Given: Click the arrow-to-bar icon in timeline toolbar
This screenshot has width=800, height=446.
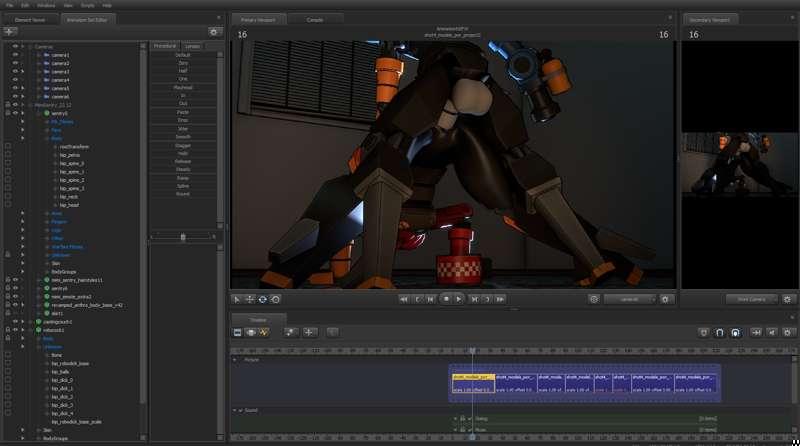Looking at the screenshot, I should [756, 333].
